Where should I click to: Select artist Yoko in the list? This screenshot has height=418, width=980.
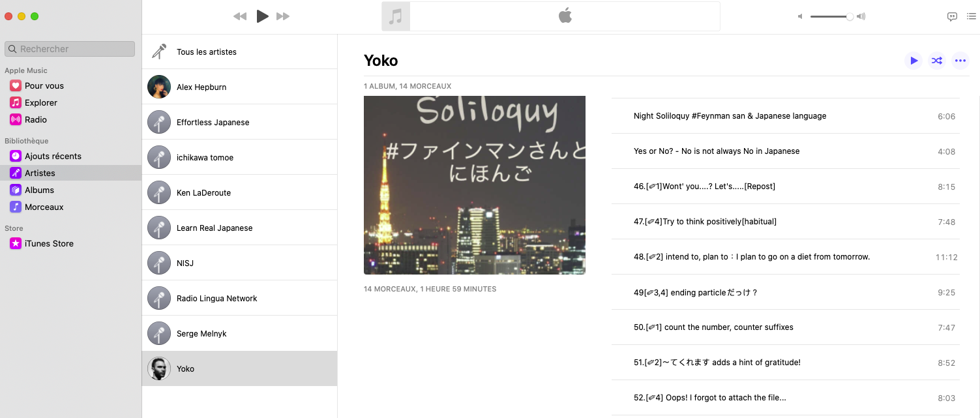(239, 368)
